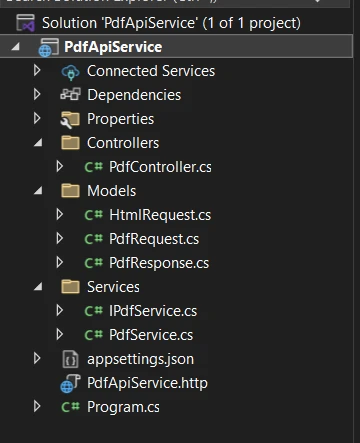Select the Controllers folder label

pos(123,143)
